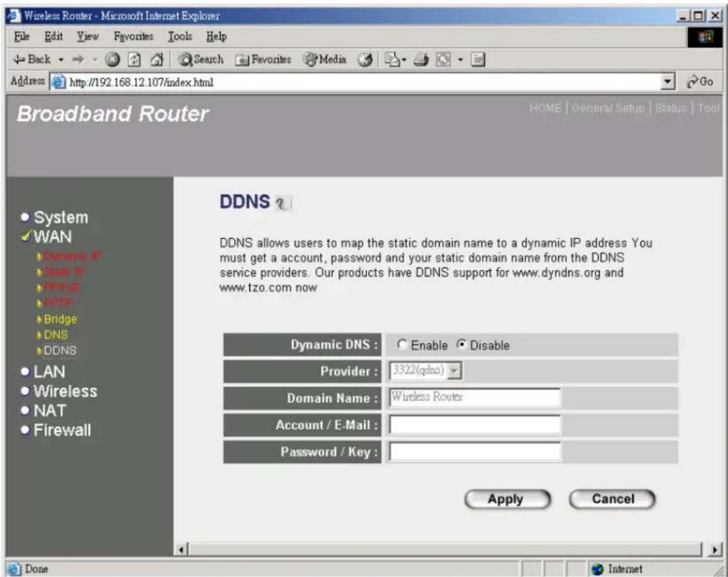The width and height of the screenshot is (728, 577).
Task: Click the Apply button
Action: tap(507, 500)
